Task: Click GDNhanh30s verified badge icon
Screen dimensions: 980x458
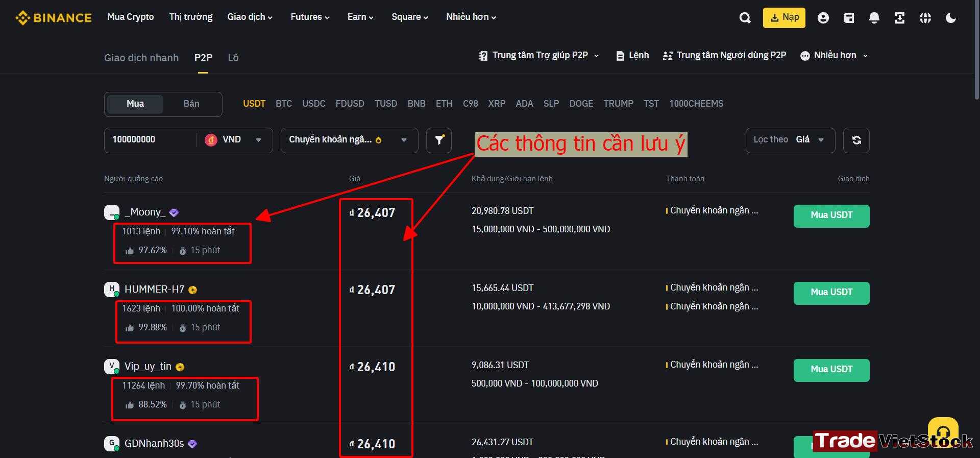Action: click(x=192, y=444)
